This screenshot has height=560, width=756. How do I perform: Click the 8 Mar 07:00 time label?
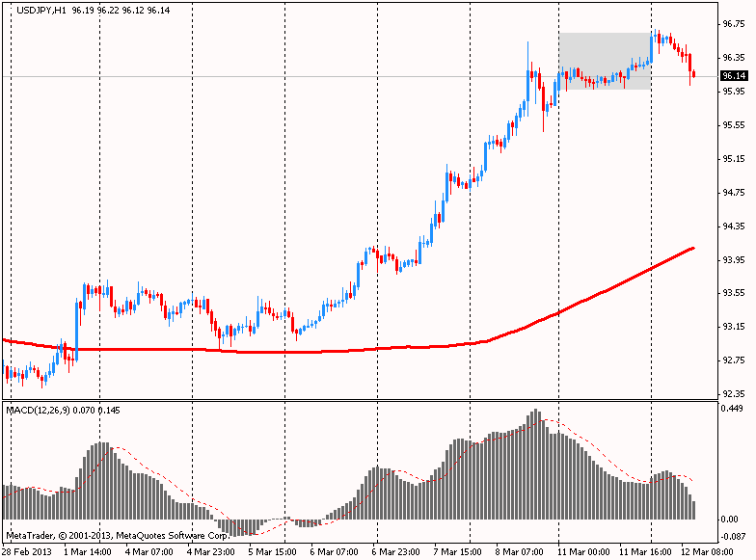pyautogui.click(x=519, y=551)
